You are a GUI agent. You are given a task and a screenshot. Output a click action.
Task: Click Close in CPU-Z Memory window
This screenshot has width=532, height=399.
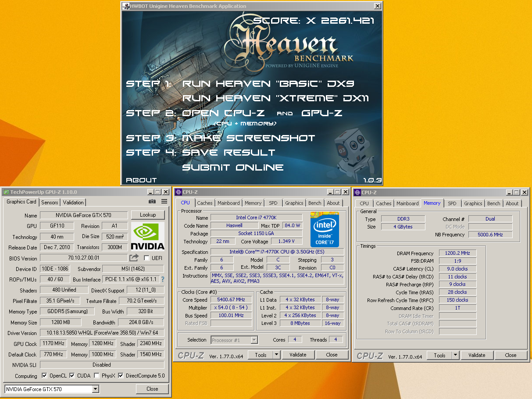[511, 355]
